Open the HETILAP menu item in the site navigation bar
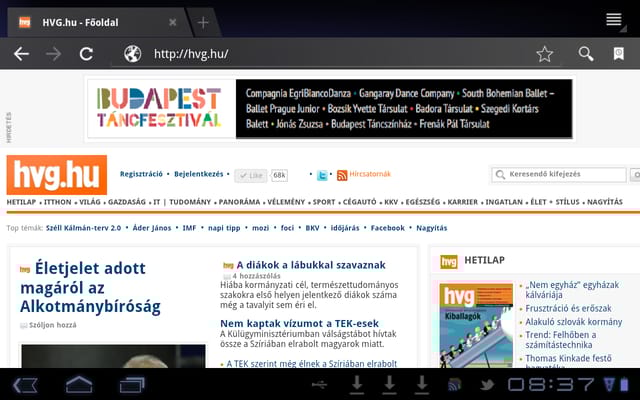The width and height of the screenshot is (640, 400). point(21,202)
